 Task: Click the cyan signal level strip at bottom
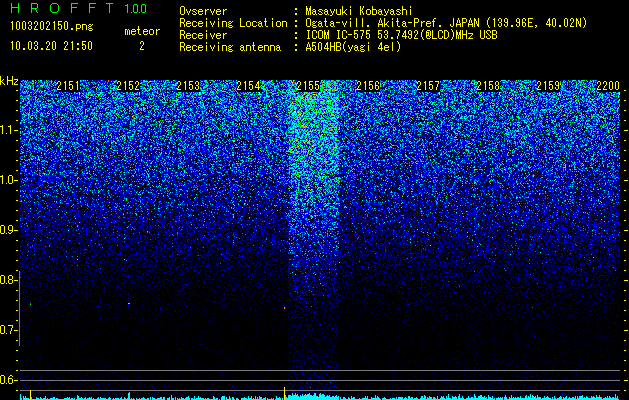tap(321, 398)
